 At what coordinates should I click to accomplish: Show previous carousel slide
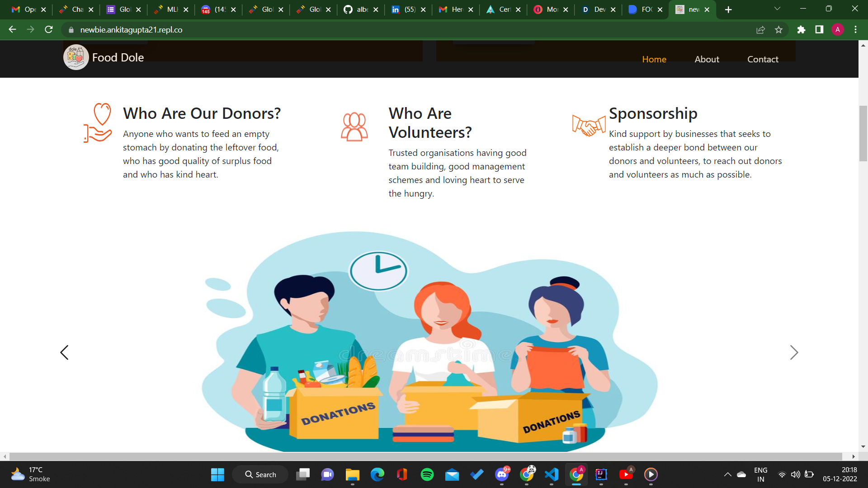click(64, 352)
